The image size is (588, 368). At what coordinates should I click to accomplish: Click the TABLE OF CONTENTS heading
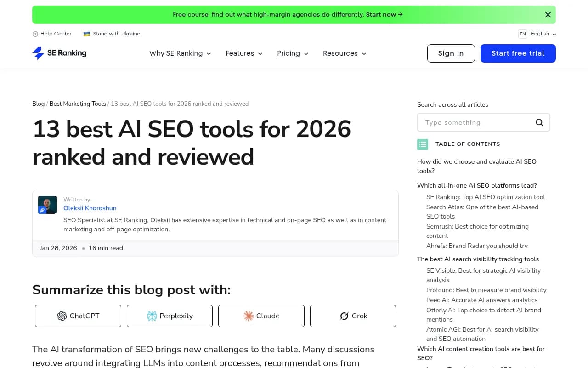pos(468,144)
